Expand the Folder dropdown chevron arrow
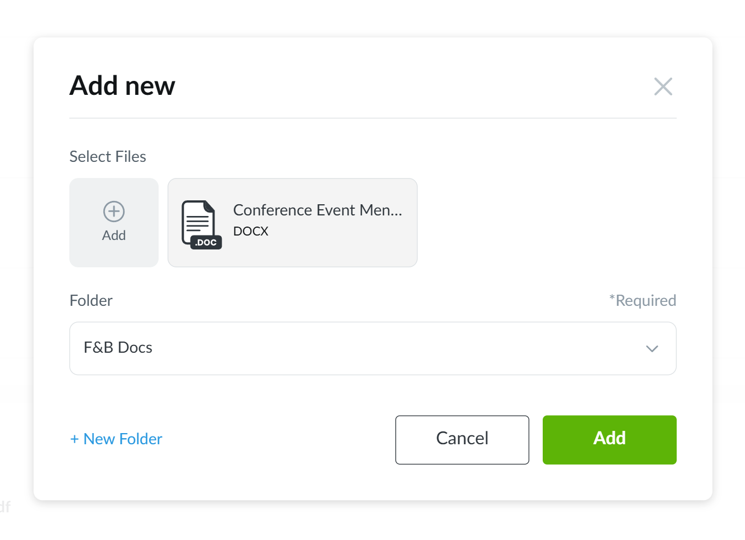Viewport: 745px width, 540px height. [652, 349]
